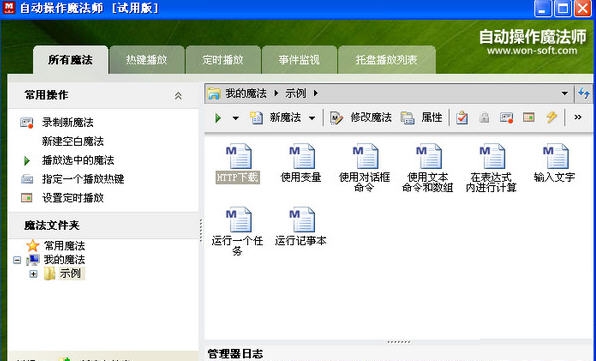The image size is (596, 361).
Task: Open the 托盘播放列表 tab
Action: pos(387,60)
